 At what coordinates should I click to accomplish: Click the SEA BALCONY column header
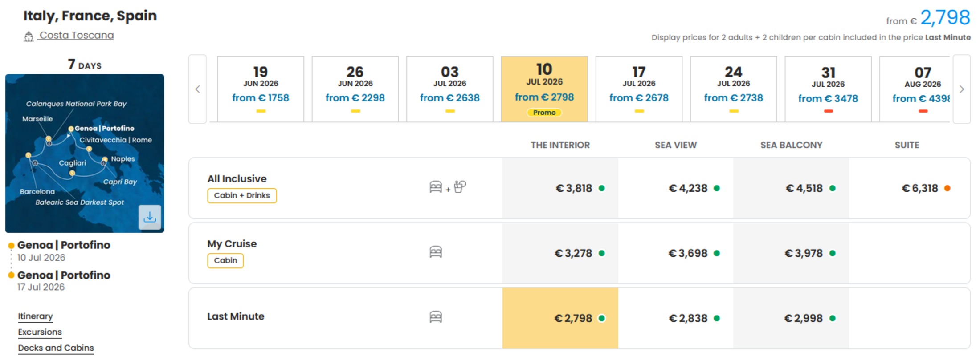pyautogui.click(x=791, y=145)
